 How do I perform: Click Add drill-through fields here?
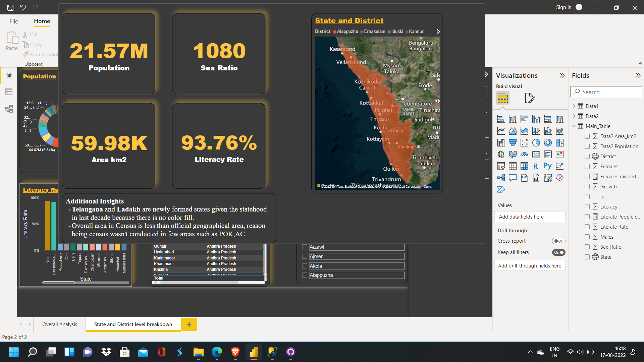530,266
